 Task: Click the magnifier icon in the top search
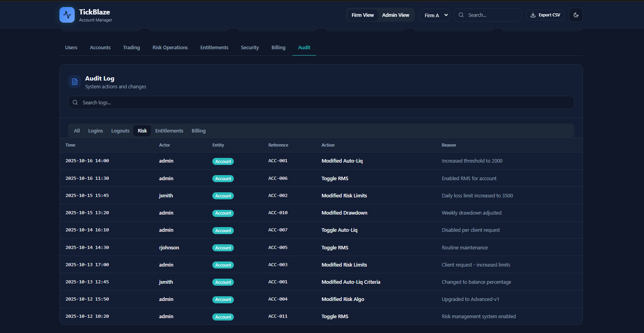[x=461, y=15]
